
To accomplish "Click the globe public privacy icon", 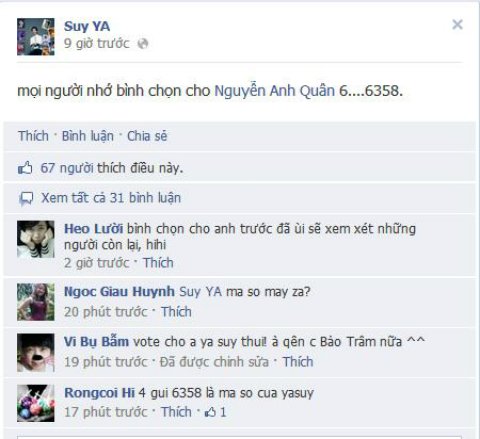I will [143, 44].
